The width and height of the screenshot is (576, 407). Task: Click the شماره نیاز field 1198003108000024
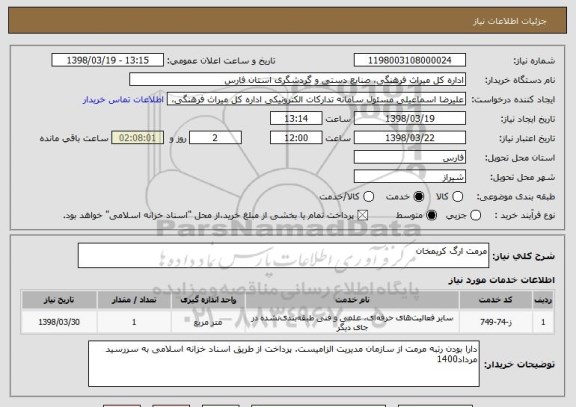click(x=410, y=60)
